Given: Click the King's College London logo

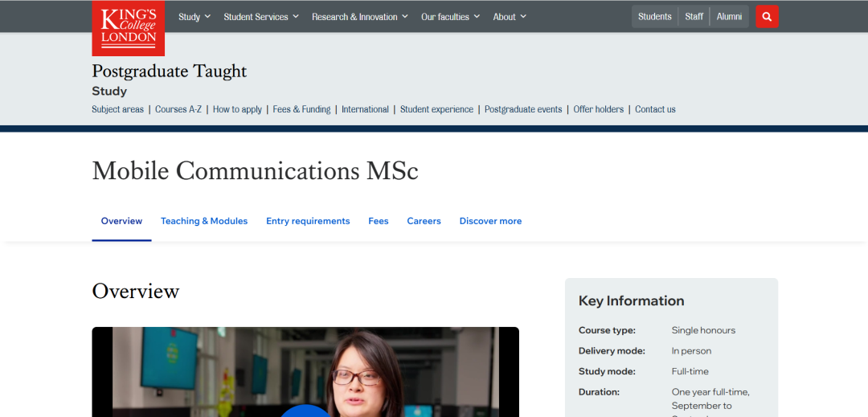Looking at the screenshot, I should point(129,28).
